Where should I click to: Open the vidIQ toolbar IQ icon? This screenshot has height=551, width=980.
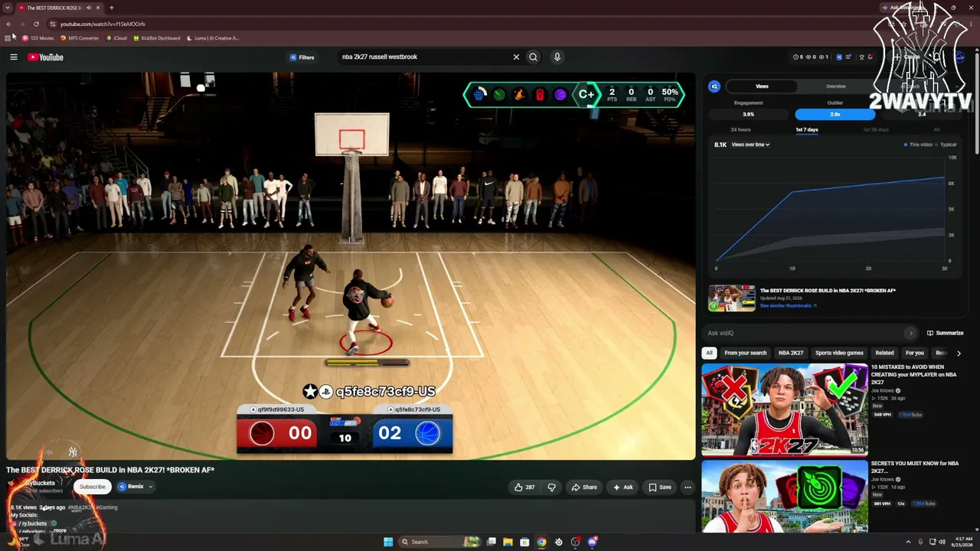pos(839,57)
